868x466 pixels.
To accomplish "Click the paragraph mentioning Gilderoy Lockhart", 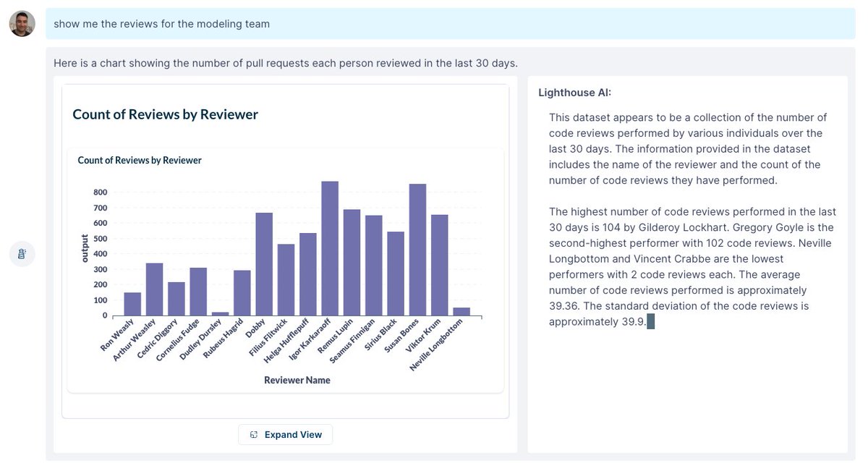I will [x=692, y=266].
